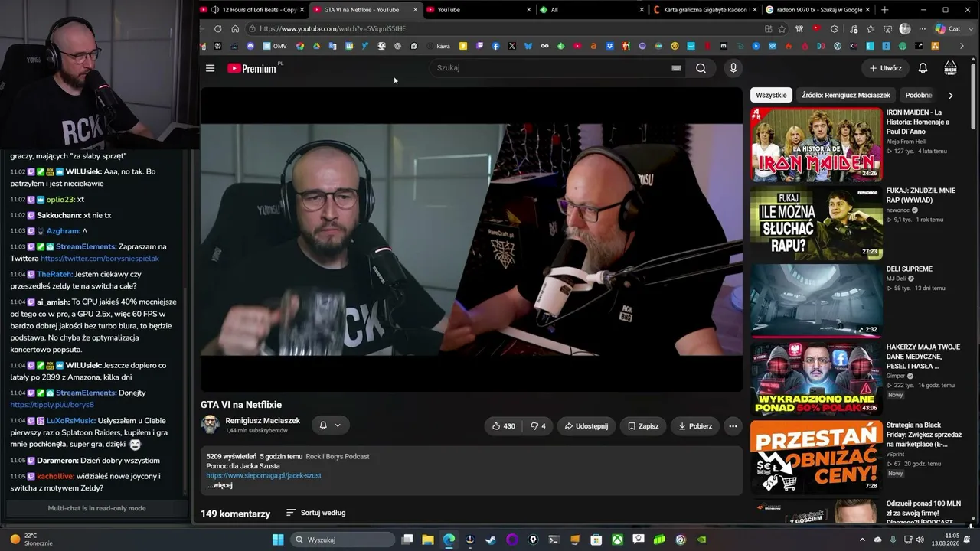Save the video with Zapisz
The image size is (980, 551).
(x=643, y=426)
